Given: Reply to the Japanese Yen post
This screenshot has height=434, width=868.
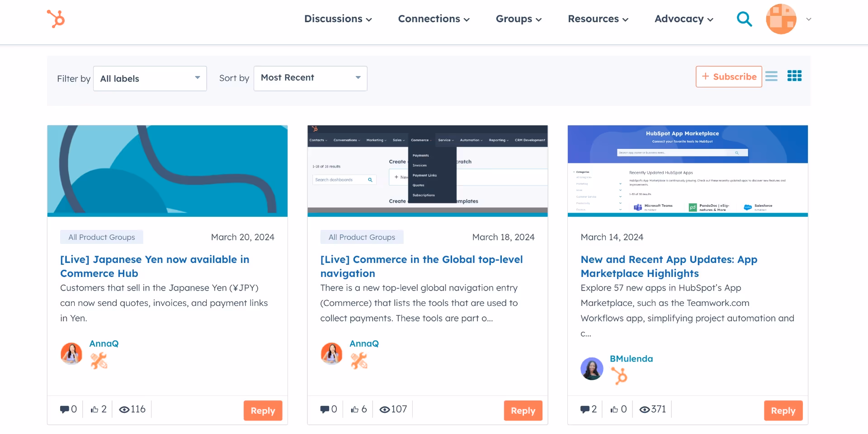Looking at the screenshot, I should [x=263, y=410].
